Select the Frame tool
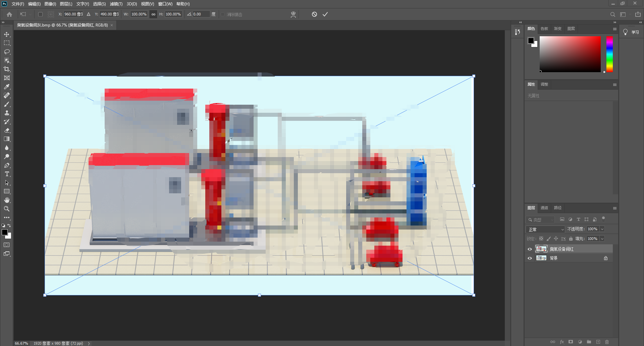Image resolution: width=644 pixels, height=346 pixels. click(7, 78)
